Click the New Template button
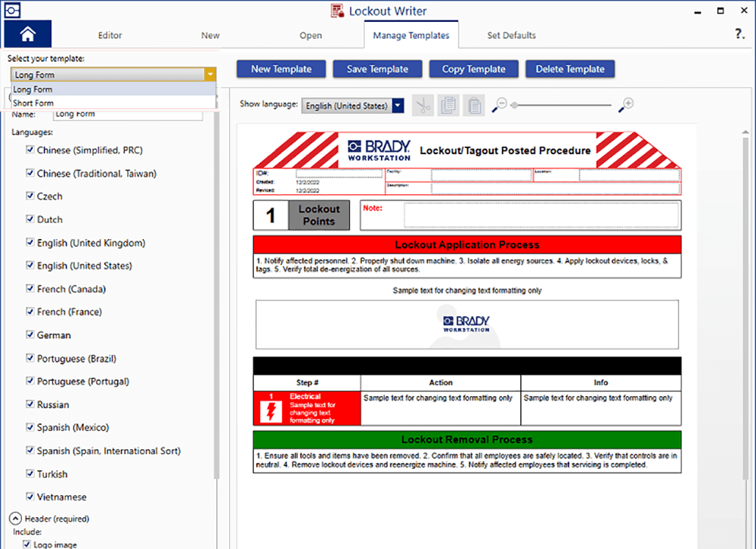756x549 pixels. pyautogui.click(x=281, y=69)
